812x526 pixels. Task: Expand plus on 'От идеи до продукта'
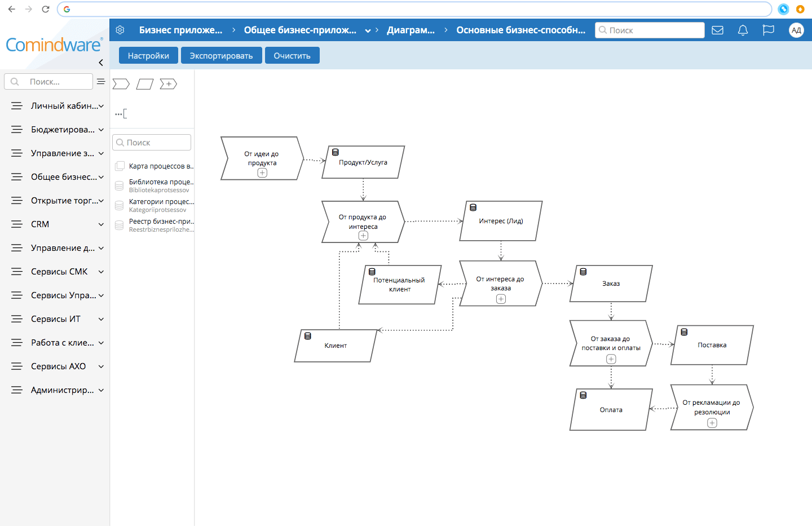(262, 173)
